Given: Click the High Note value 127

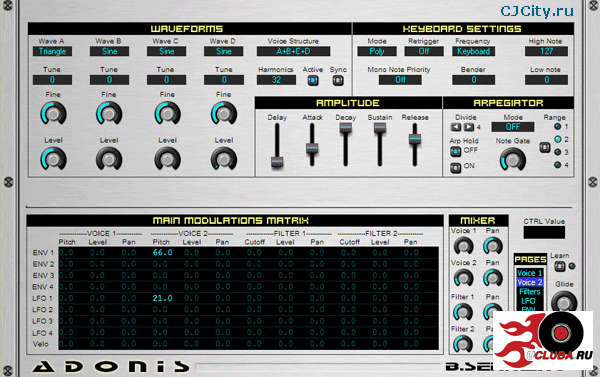Looking at the screenshot, I should coord(546,51).
